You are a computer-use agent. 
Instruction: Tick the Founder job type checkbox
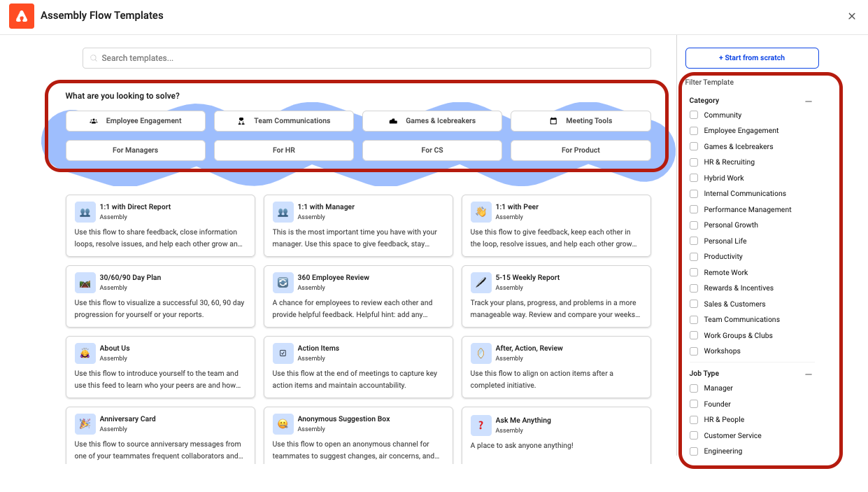tap(694, 404)
